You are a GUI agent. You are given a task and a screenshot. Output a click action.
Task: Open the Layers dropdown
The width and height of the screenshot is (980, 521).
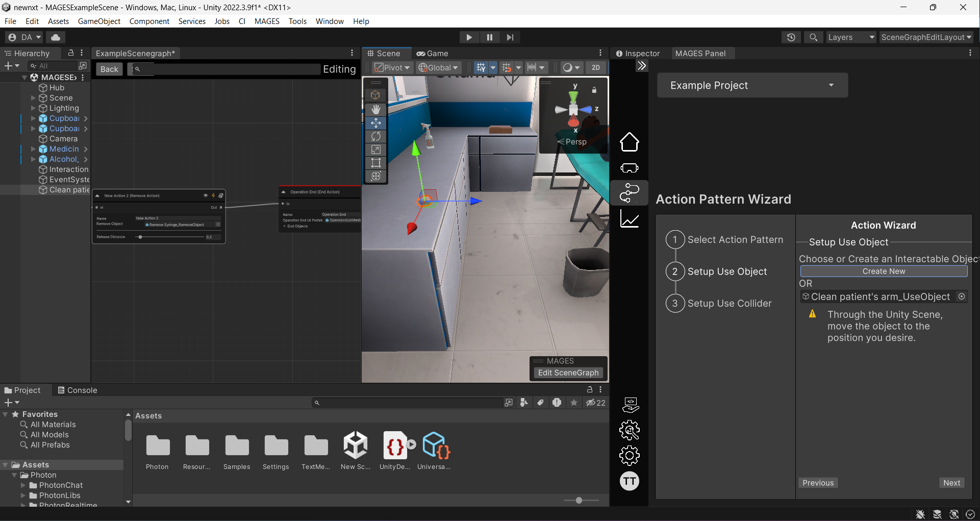851,37
